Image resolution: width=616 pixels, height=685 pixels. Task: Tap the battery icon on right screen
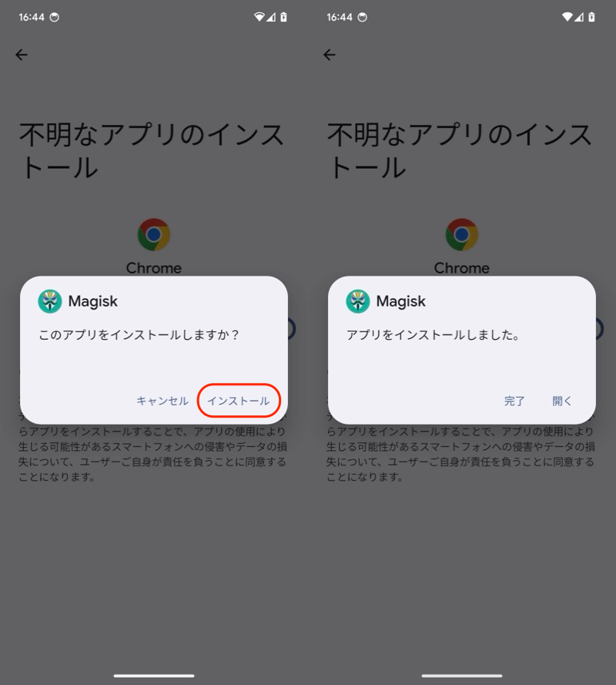pos(591,17)
